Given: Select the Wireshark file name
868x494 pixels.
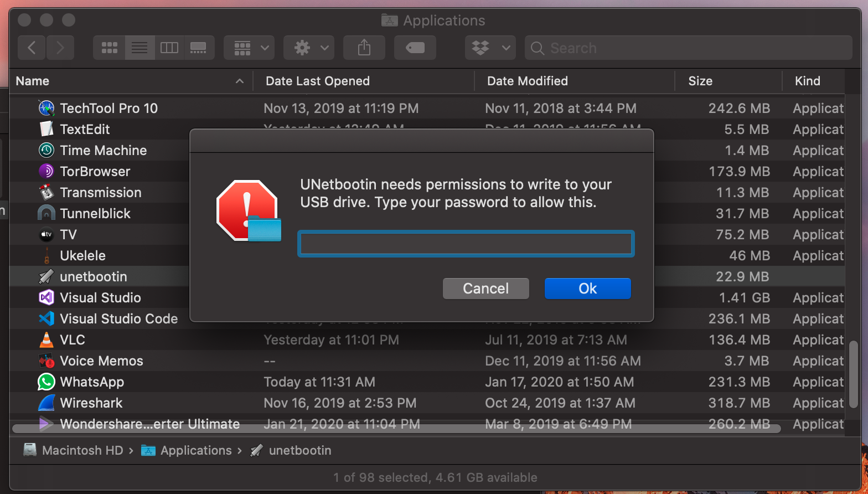Looking at the screenshot, I should (91, 403).
